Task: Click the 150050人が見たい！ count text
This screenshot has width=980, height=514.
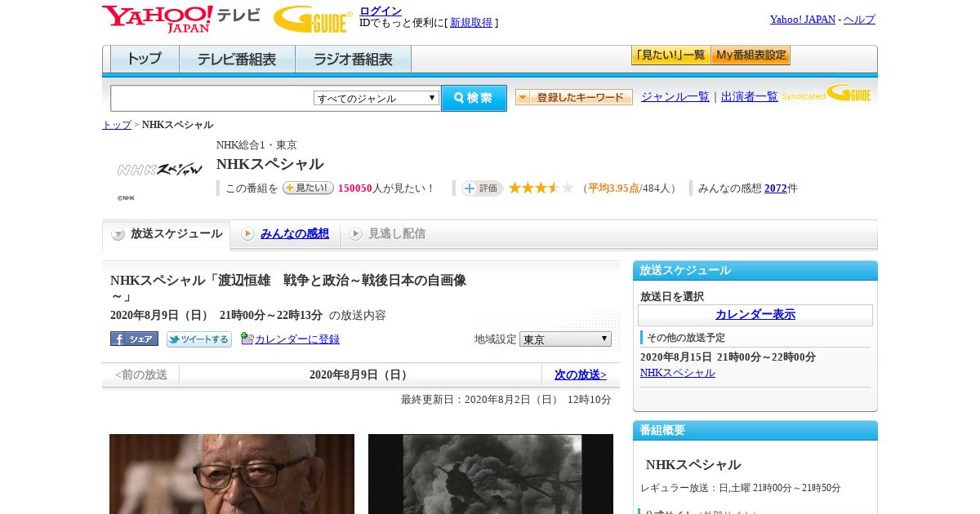Action: click(385, 188)
